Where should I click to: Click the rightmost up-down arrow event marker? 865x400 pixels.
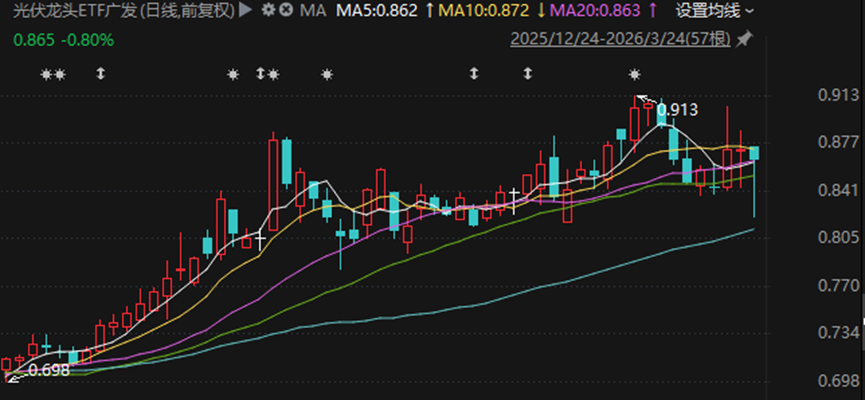528,73
